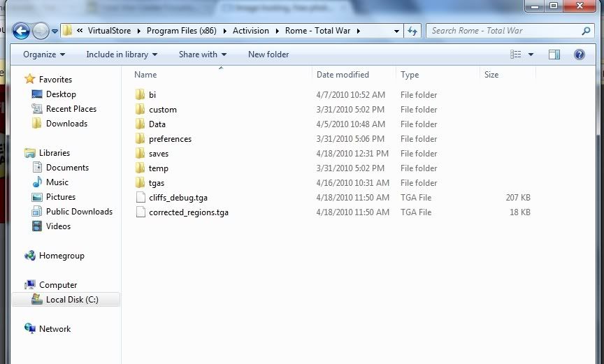Screen dimensions: 604x364
Task: Open the saves folder
Action: click(x=158, y=154)
